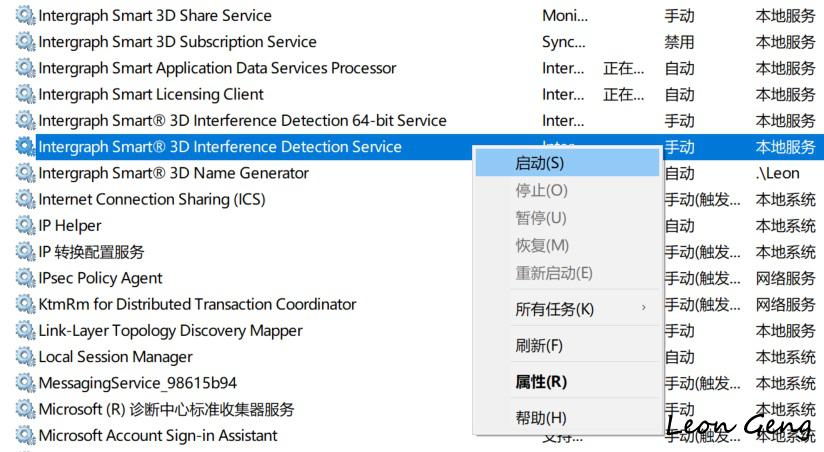This screenshot has width=824, height=452.
Task: Select the IP 转换配置服务 entry
Action: [91, 252]
